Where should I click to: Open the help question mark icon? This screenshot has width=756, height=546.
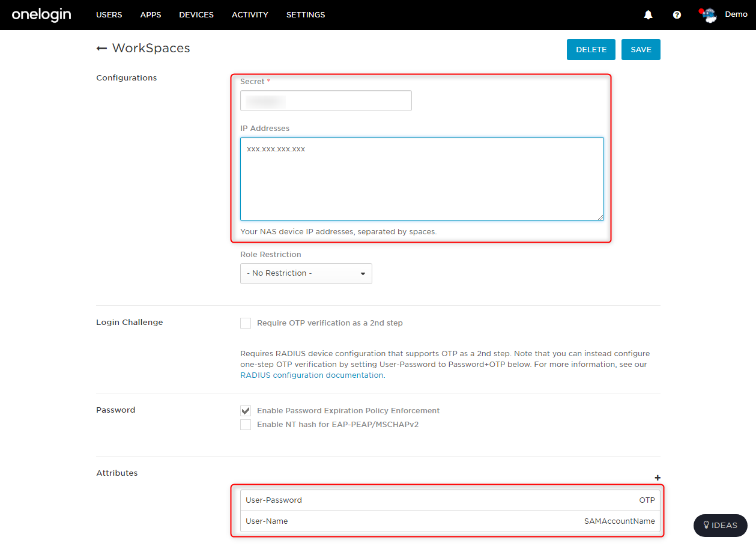point(677,15)
